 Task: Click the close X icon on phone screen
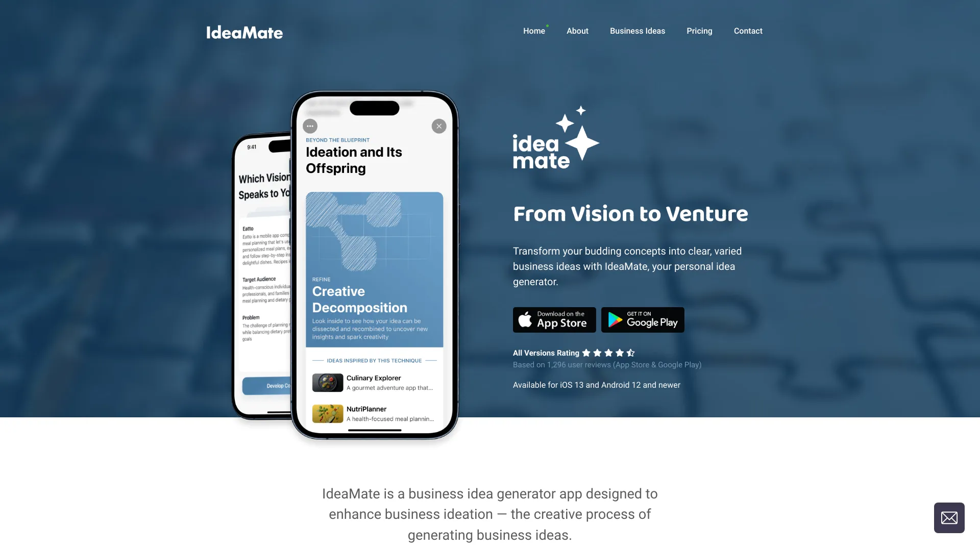438,126
